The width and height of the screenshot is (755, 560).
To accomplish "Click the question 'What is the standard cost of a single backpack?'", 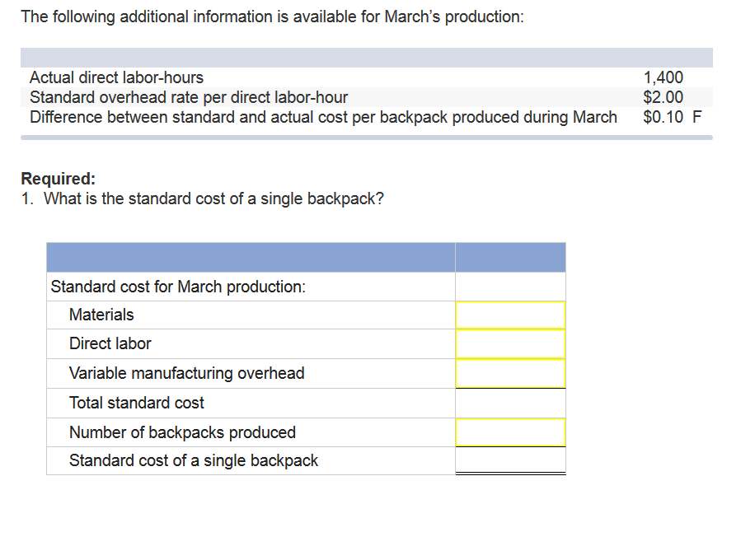I will [213, 198].
